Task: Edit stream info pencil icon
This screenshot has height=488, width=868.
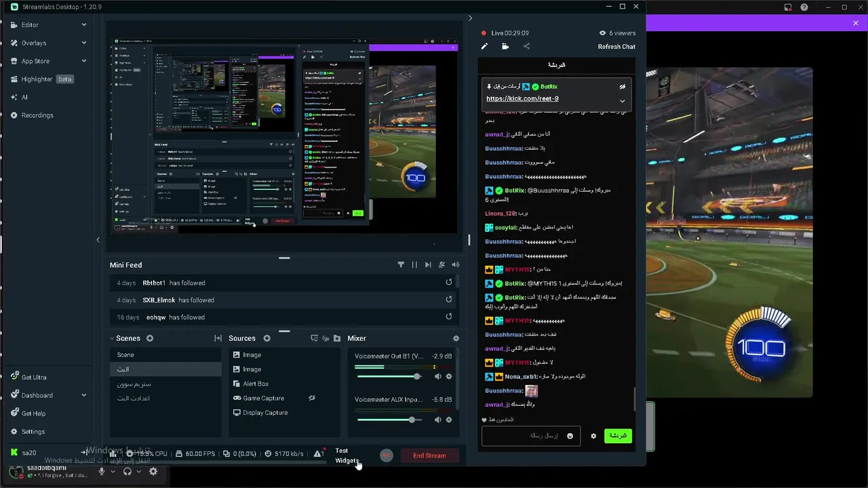Action: pyautogui.click(x=484, y=47)
